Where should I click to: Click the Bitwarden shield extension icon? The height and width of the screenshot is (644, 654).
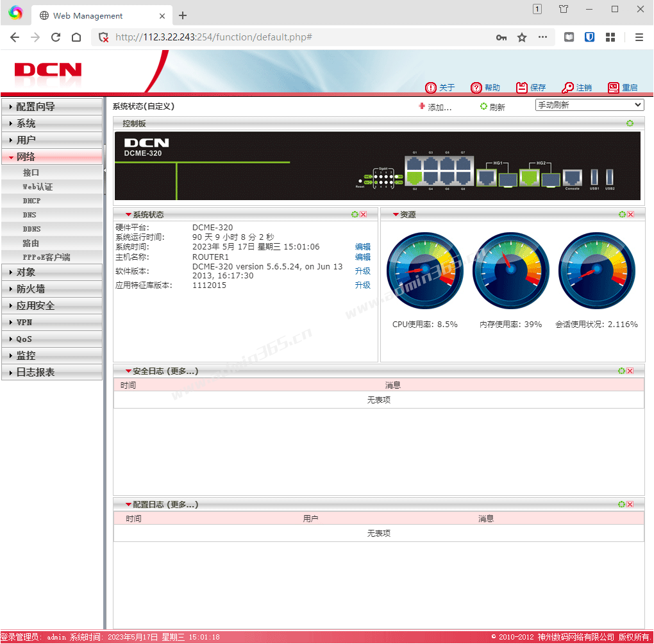(x=589, y=37)
